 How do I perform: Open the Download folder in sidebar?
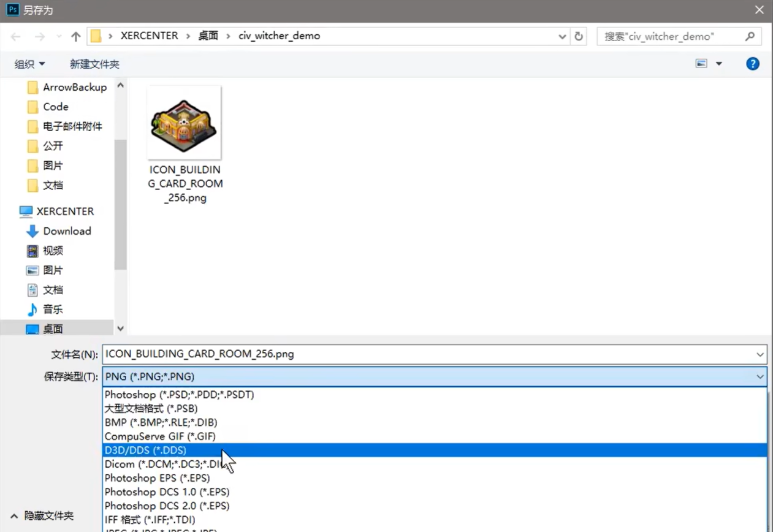(x=67, y=231)
